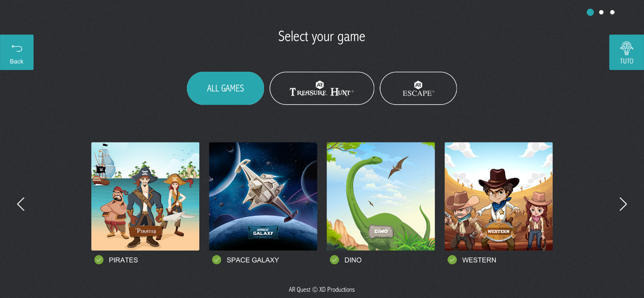
Task: Toggle the green checkmark beside SPACE GALAXY
Action: pos(217,260)
